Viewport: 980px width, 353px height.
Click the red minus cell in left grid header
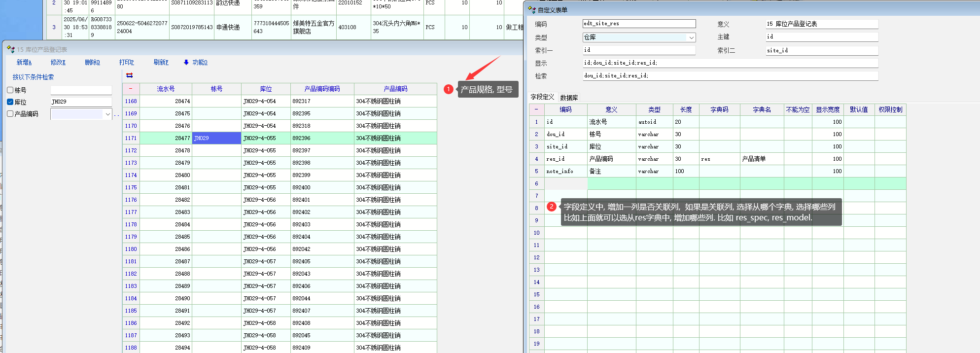(x=131, y=89)
